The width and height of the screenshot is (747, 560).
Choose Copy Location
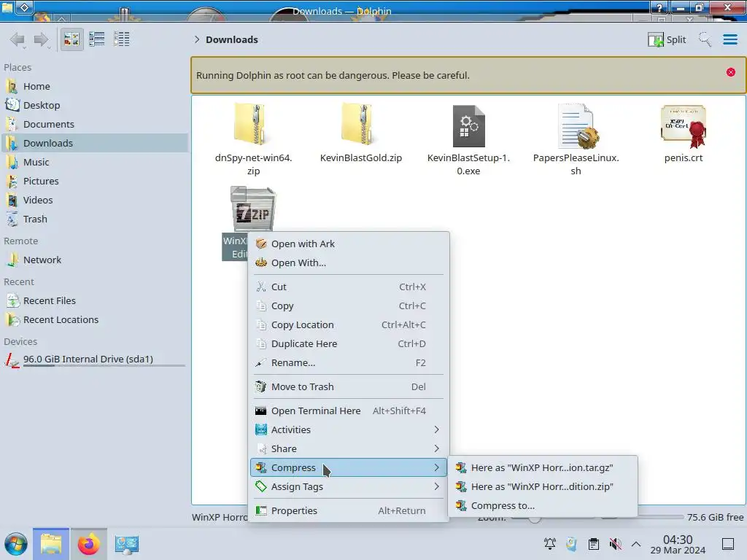point(348,325)
